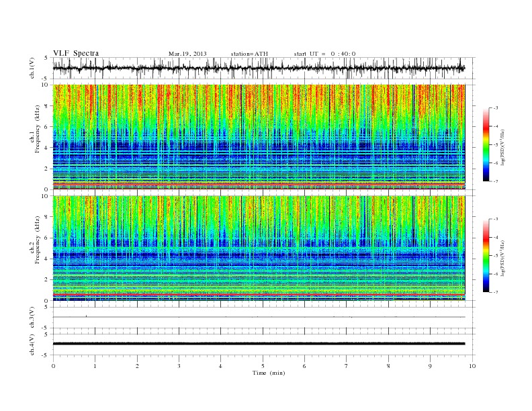Click the "8" kHz tick on ch.1 axis
This screenshot has width=532, height=411.
47,106
